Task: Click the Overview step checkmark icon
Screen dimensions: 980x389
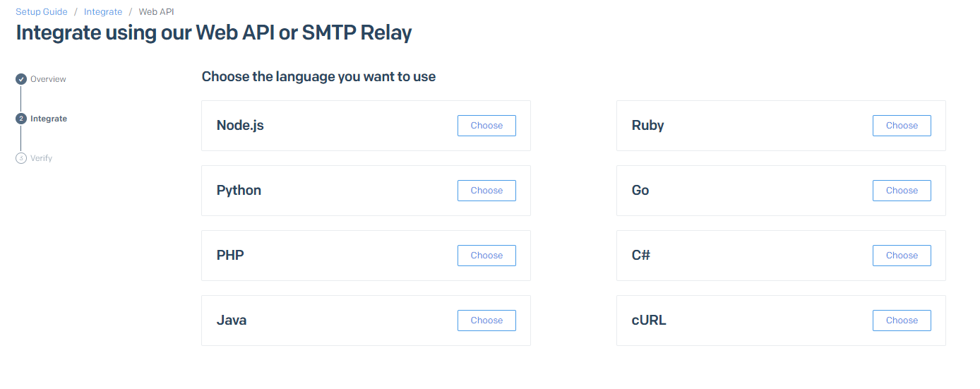Action: point(21,79)
